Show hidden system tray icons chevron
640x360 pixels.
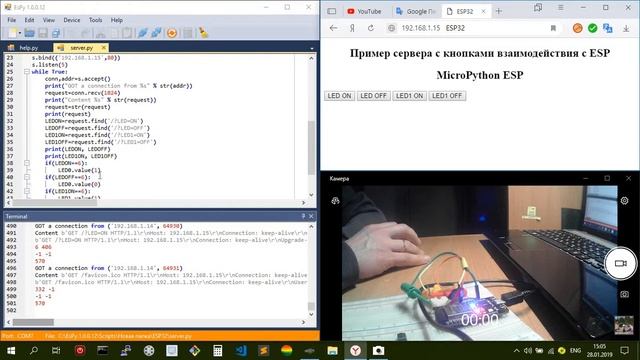click(516, 351)
